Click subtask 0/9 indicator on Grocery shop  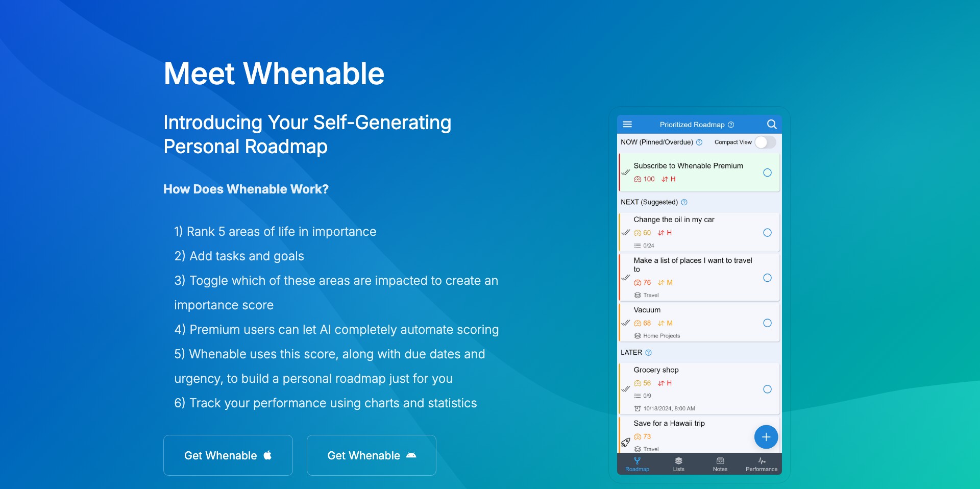(643, 396)
